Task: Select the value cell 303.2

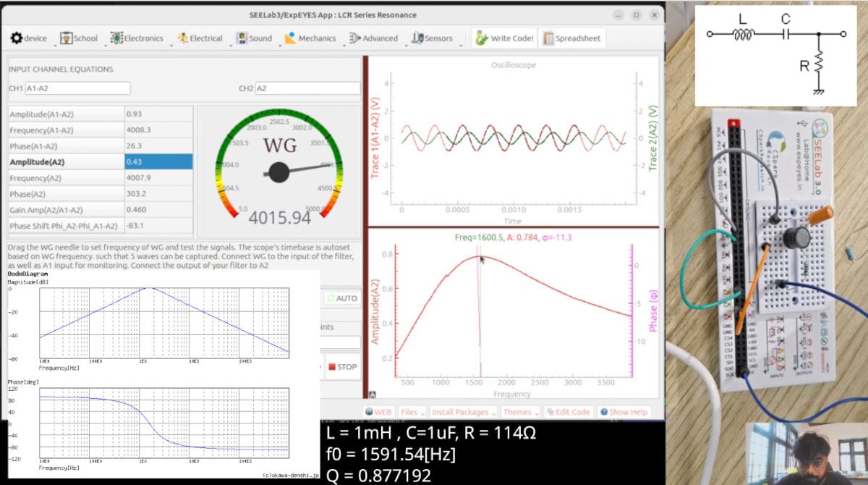Action: pyautogui.click(x=158, y=194)
